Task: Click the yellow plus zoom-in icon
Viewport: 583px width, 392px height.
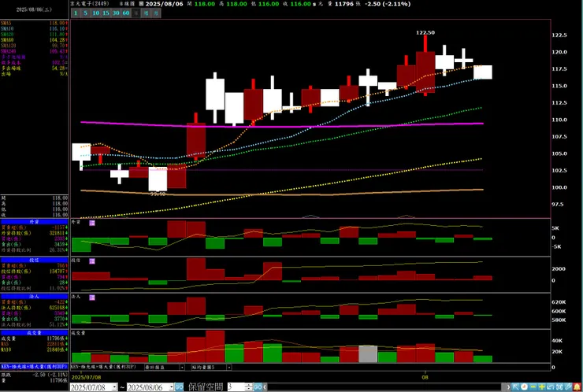Action: coord(542,387)
